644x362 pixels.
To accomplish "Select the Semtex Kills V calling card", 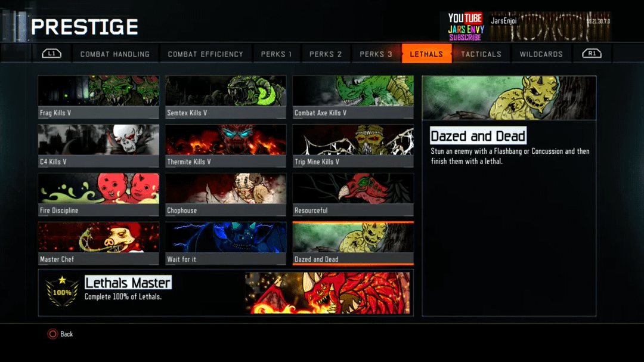I will (x=225, y=97).
